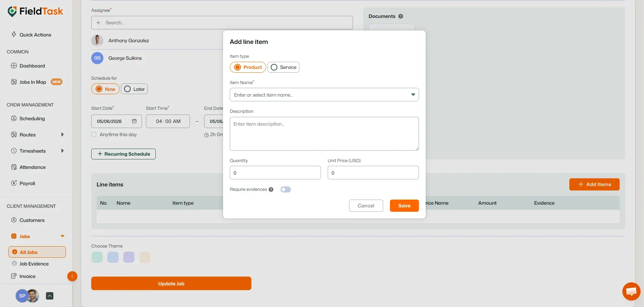Select Now schedule option
Image resolution: width=644 pixels, height=307 pixels.
pos(105,89)
